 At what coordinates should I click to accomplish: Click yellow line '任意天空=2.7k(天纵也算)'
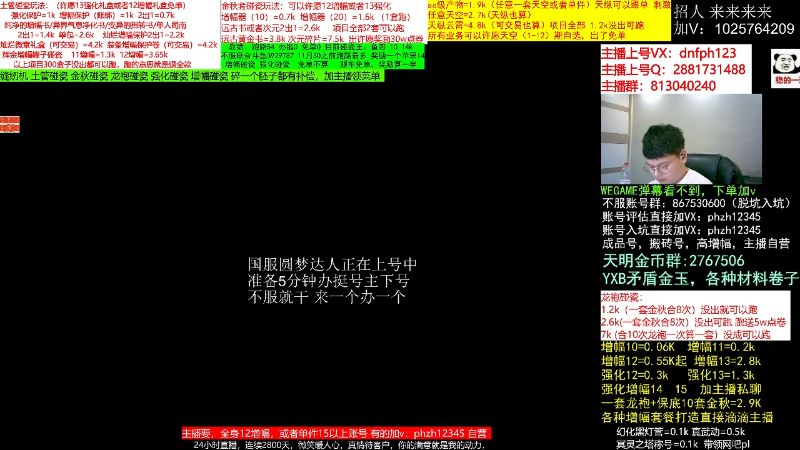[x=480, y=15]
